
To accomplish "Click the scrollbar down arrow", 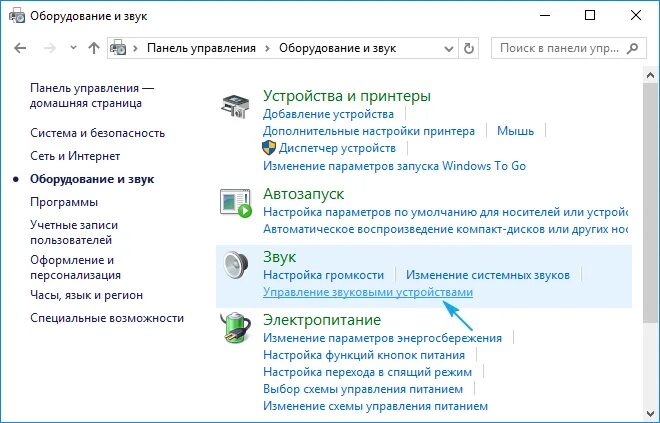I will point(650,413).
